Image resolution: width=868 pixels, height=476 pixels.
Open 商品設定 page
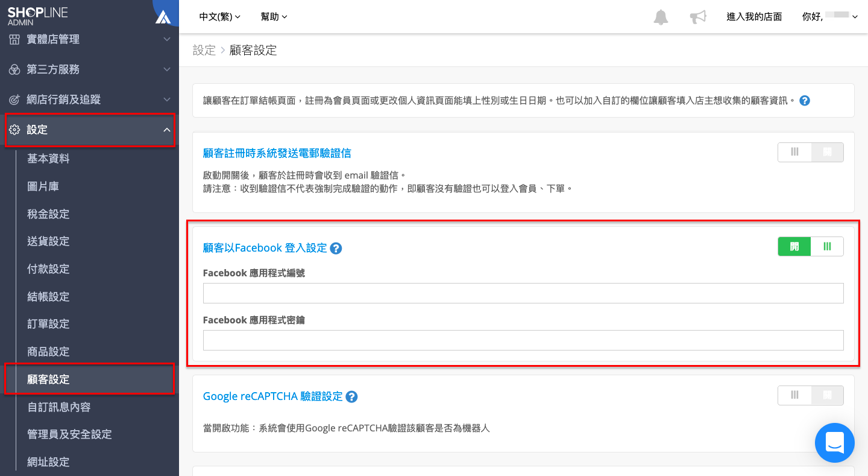tap(48, 352)
